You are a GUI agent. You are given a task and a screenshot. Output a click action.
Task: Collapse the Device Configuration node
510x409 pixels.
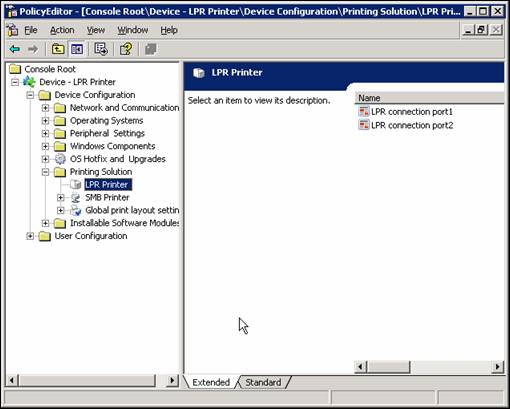pyautogui.click(x=30, y=95)
